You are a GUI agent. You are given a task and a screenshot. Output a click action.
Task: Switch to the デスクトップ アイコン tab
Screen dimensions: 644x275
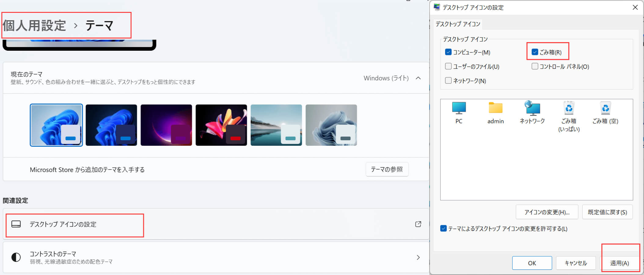click(x=458, y=24)
